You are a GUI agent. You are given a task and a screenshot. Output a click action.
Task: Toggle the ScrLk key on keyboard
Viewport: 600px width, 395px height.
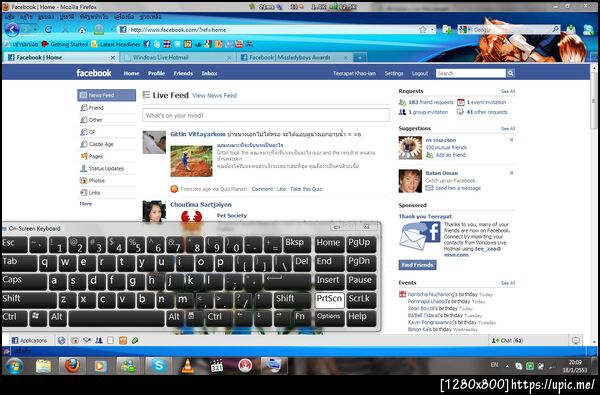pyautogui.click(x=361, y=300)
